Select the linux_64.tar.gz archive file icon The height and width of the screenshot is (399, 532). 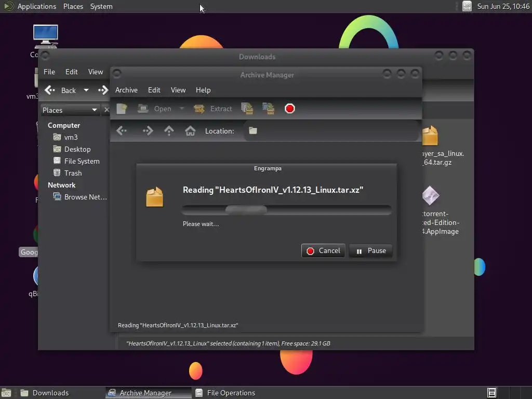click(x=430, y=136)
